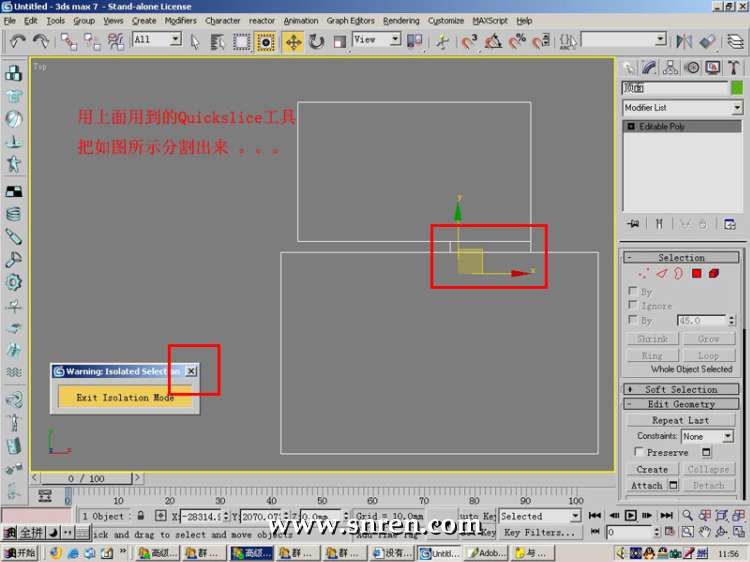This screenshot has height=562, width=750.
Task: Open the Modifiers menu
Action: click(x=180, y=20)
